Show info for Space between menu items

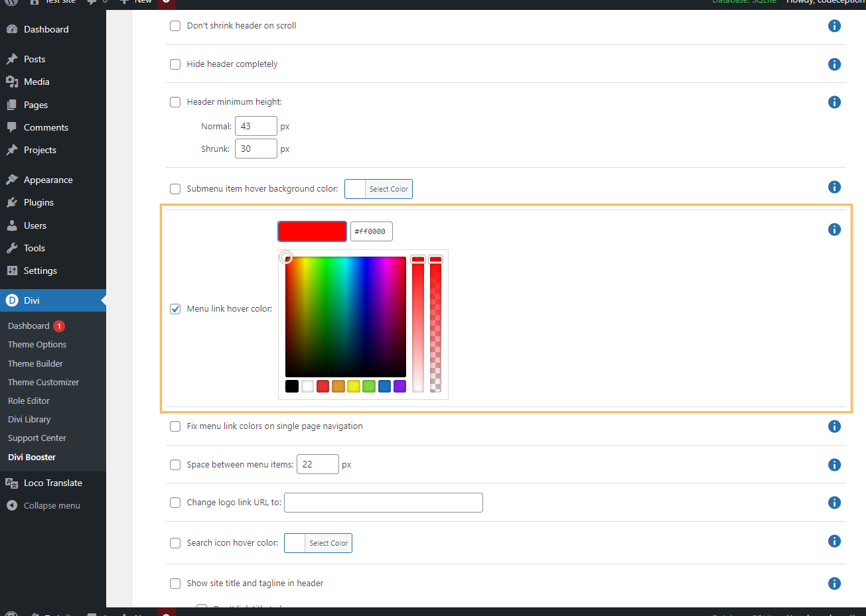[835, 465]
